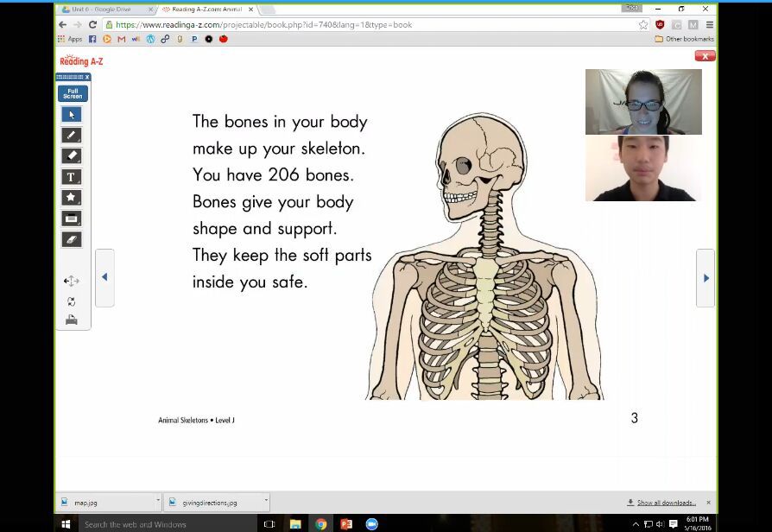Open the Chrome hamburger menu
Viewport: 772px width, 532px height.
pyautogui.click(x=710, y=25)
